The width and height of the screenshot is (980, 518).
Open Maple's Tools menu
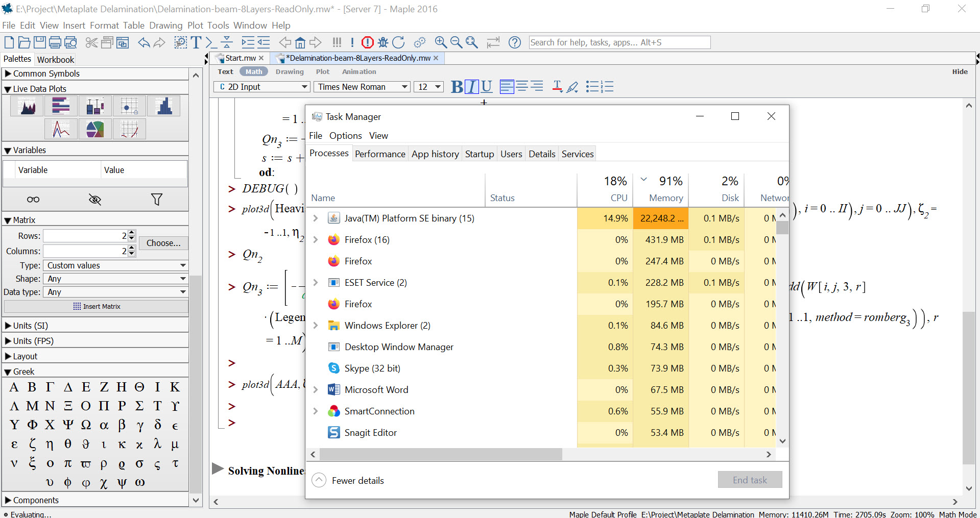point(218,26)
